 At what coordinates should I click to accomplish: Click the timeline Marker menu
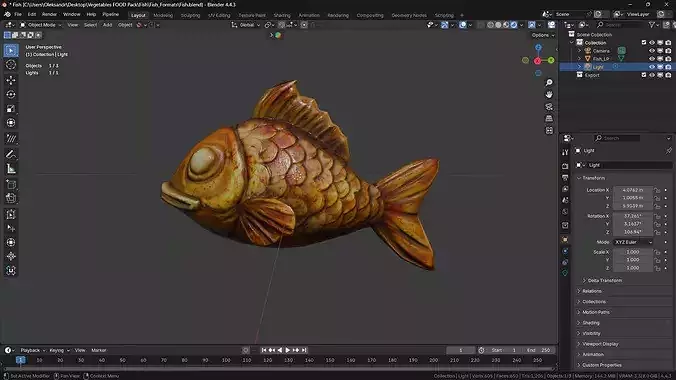click(x=99, y=350)
